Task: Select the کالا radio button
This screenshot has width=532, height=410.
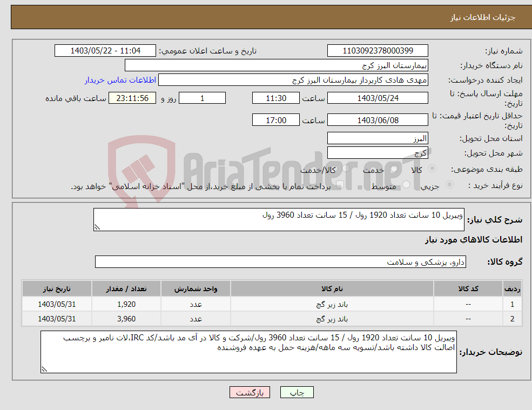Action: tap(432, 169)
